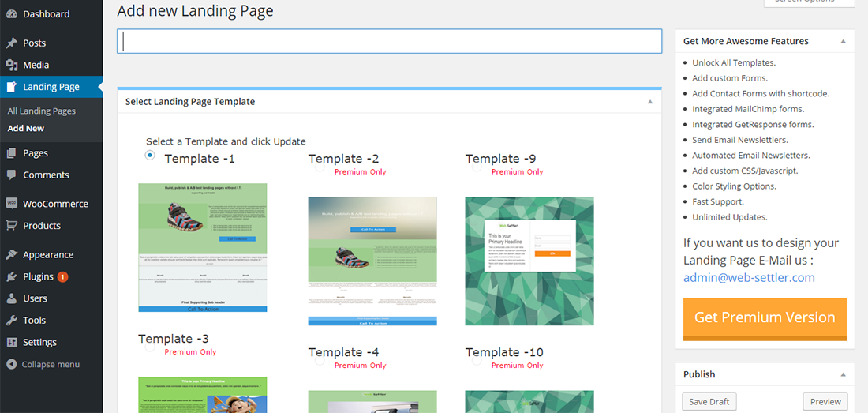Open the Users menu item
The image size is (868, 413).
pyautogui.click(x=51, y=298)
